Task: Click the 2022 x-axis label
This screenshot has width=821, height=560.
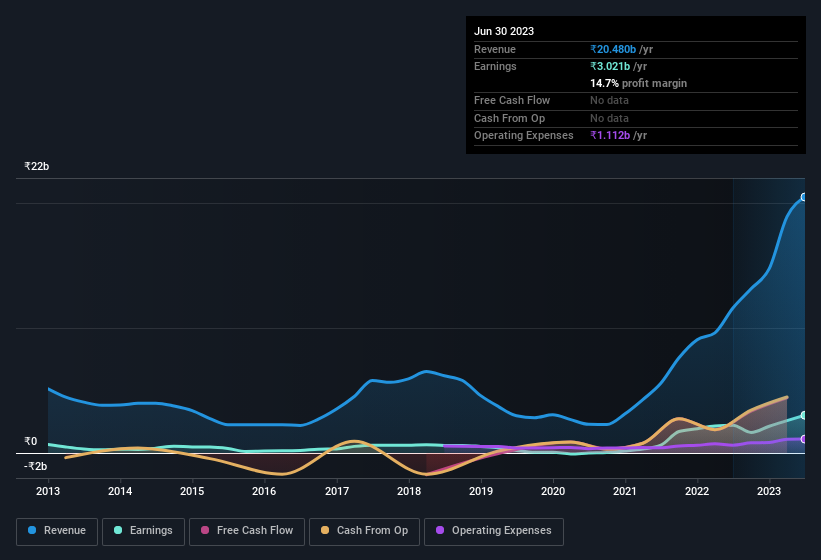Action: click(x=697, y=491)
